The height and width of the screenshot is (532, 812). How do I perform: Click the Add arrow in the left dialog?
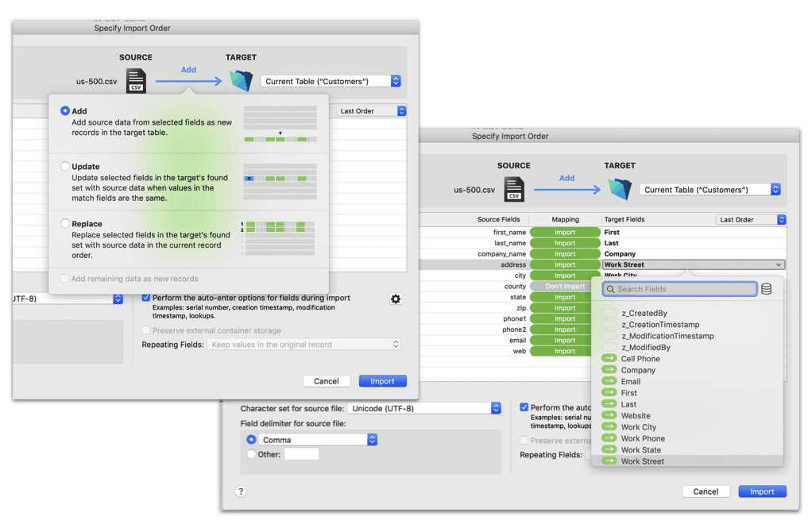coord(188,81)
